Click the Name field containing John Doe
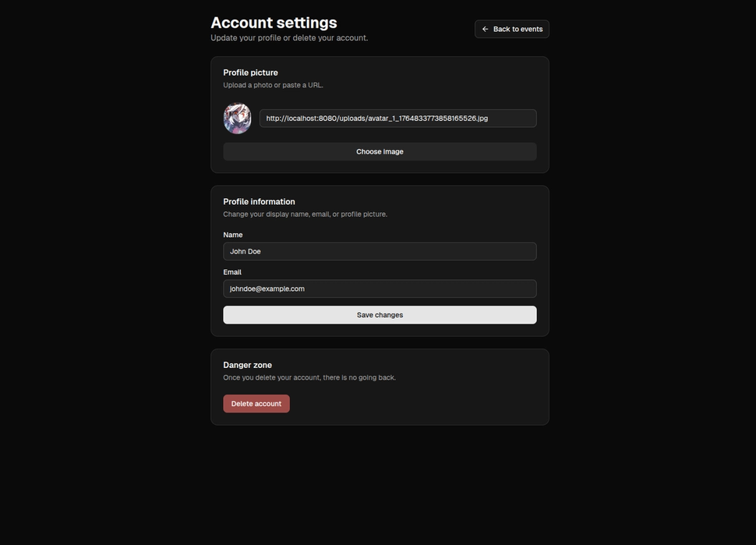 pos(380,251)
